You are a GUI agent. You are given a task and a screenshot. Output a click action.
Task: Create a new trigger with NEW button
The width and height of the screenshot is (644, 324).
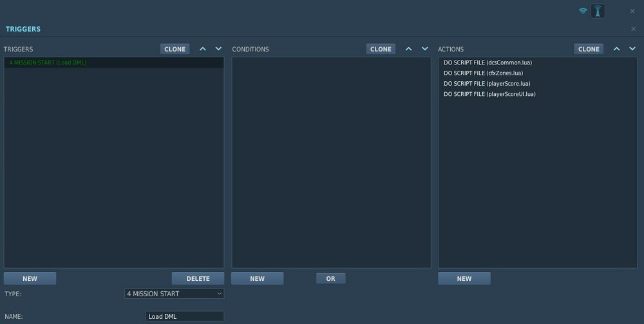point(30,278)
